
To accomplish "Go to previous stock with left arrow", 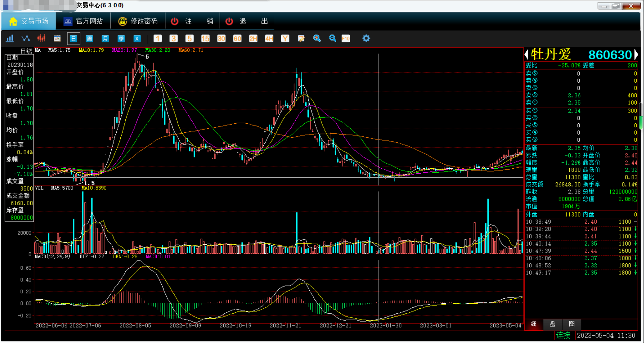I will tap(527, 54).
